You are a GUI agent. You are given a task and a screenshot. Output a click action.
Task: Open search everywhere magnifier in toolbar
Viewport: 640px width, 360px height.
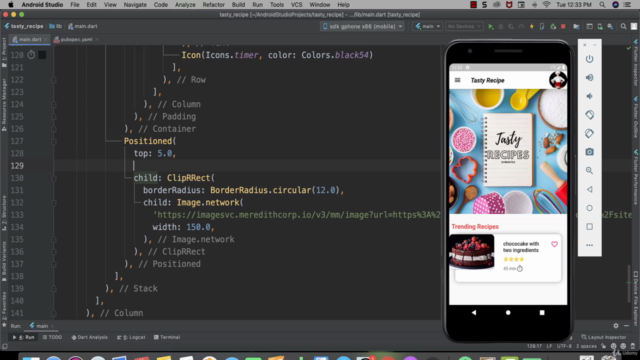623,27
